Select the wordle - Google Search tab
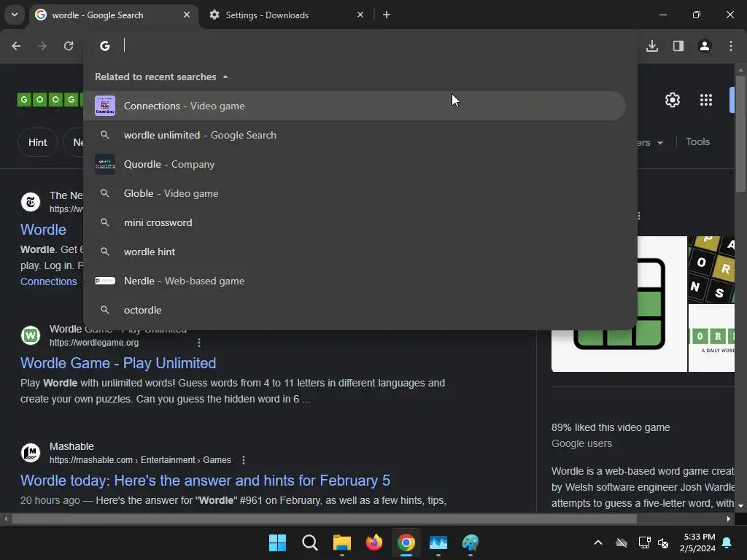 point(114,15)
